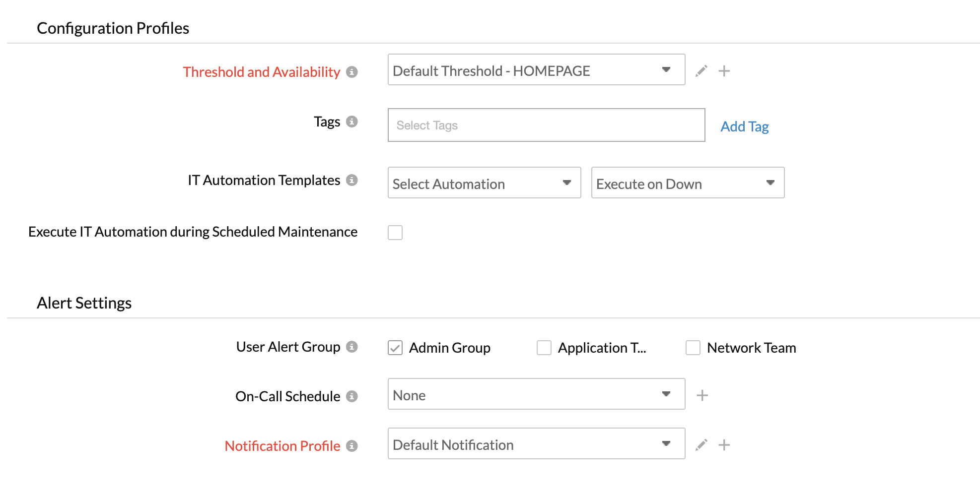Add a new On-Call Schedule with plus icon
Screen dimensions: 980x496
(x=702, y=395)
